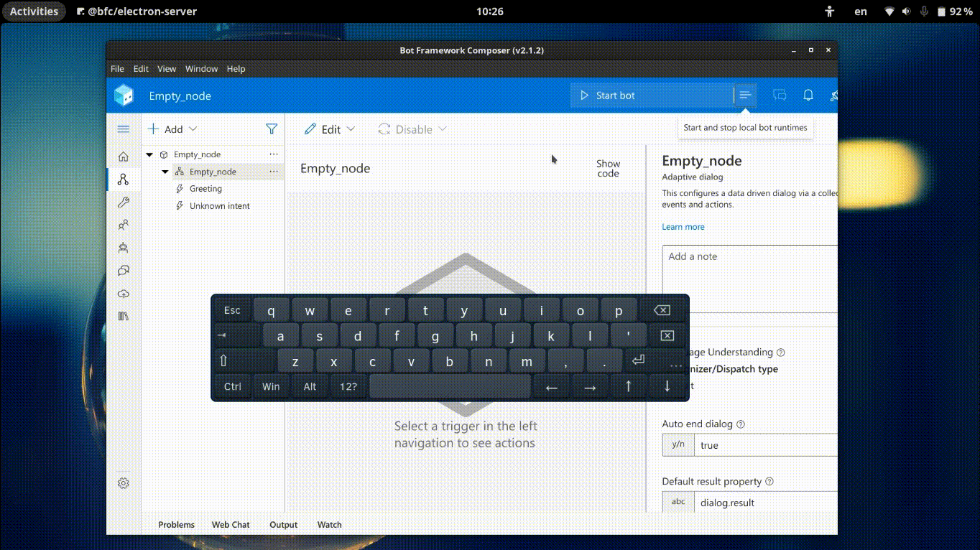
Task: Collapse the root Empty_node bot tree
Action: [x=149, y=154]
